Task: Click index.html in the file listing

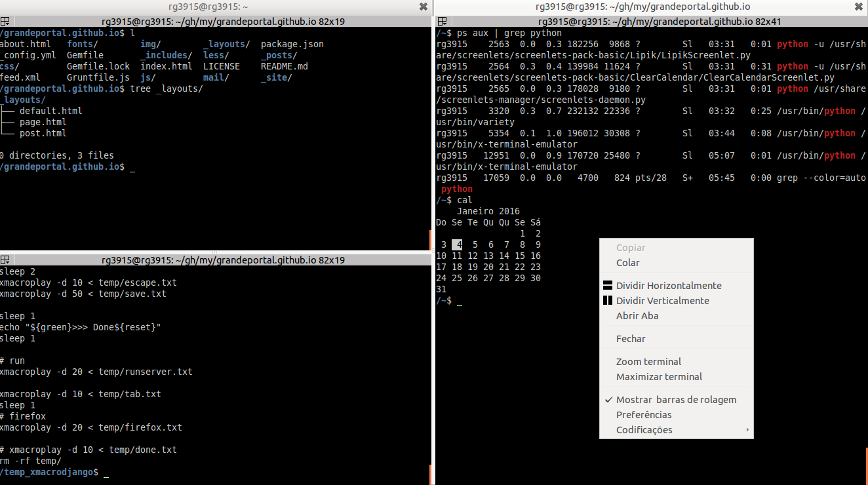Action: 167,67
